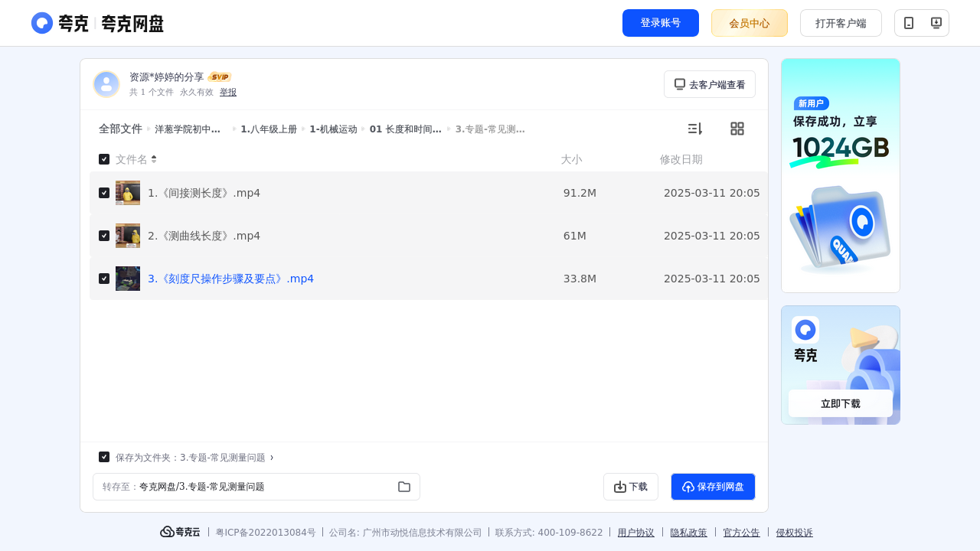Image resolution: width=980 pixels, height=551 pixels.
Task: Click 资源*婷婷的分享 sharer name
Action: tap(167, 77)
